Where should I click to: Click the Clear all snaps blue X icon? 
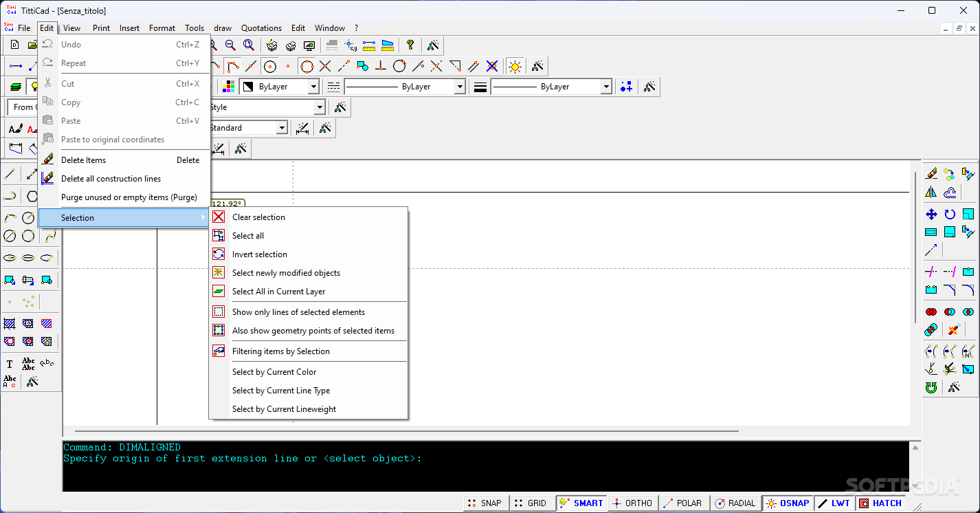click(492, 66)
